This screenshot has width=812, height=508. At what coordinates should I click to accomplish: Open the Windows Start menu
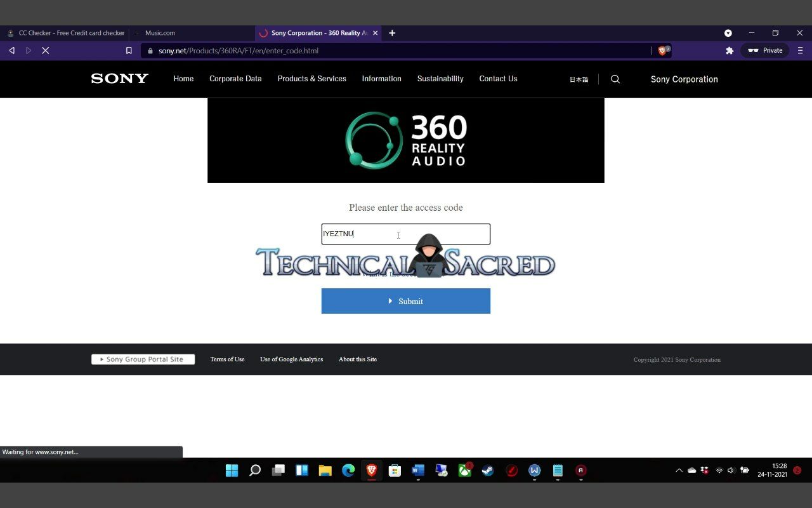pos(232,471)
